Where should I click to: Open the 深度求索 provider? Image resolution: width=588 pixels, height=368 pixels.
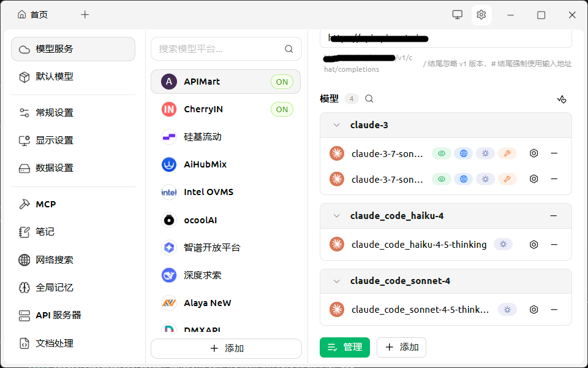coord(226,275)
